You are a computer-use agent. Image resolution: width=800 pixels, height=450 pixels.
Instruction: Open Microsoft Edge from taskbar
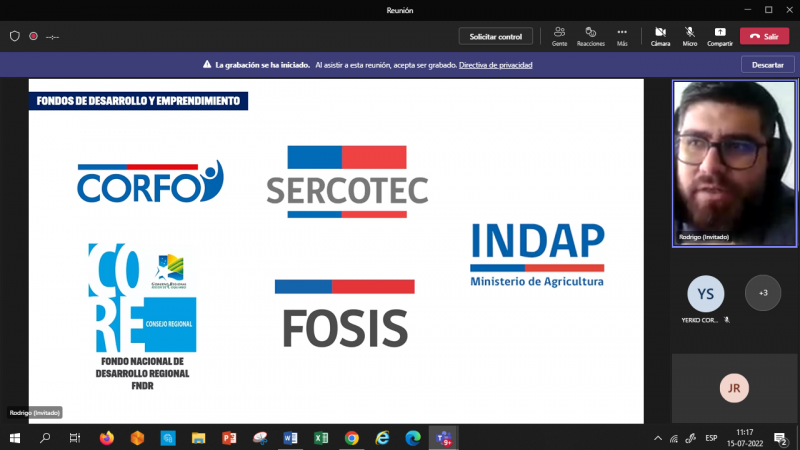tap(413, 438)
